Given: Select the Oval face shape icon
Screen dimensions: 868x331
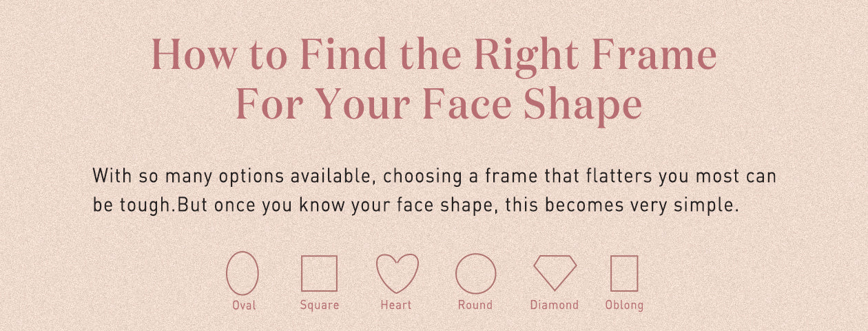Looking at the screenshot, I should pos(242,274).
